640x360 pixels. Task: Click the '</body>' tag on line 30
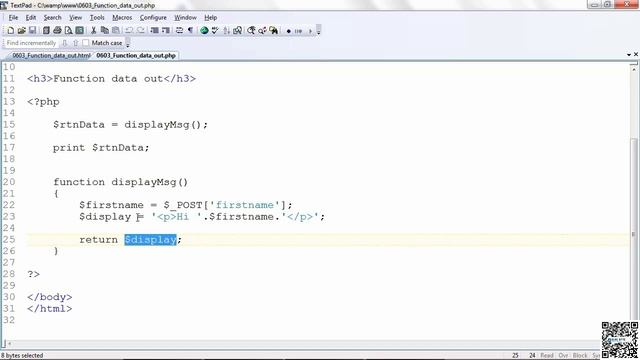pos(50,297)
